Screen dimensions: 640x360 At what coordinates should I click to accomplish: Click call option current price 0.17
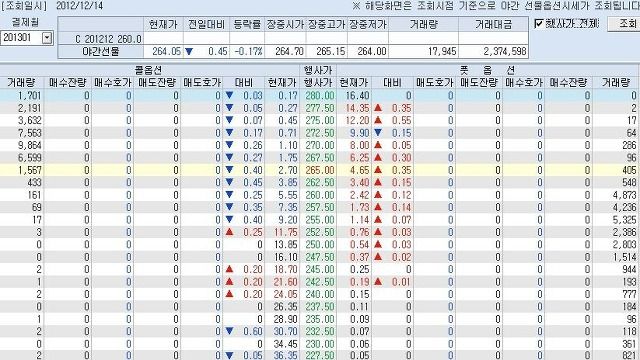coord(282,96)
